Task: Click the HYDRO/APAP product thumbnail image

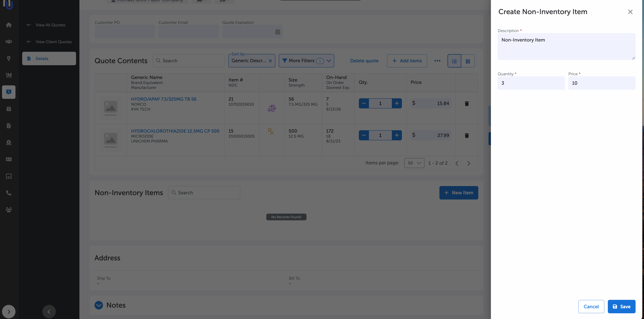Action: pos(111,108)
